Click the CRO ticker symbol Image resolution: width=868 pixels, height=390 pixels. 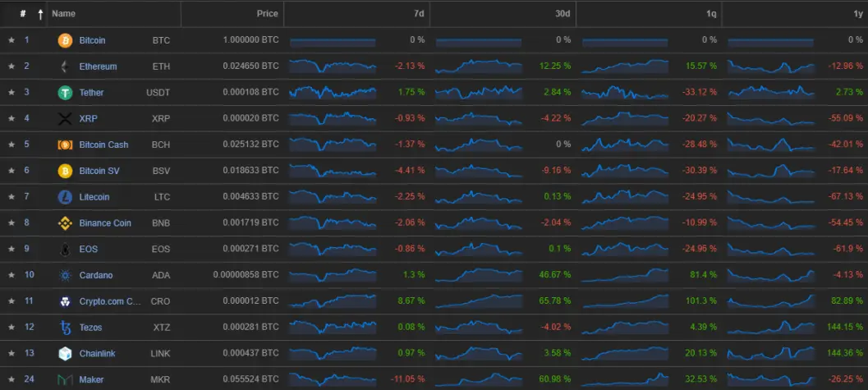[160, 301]
